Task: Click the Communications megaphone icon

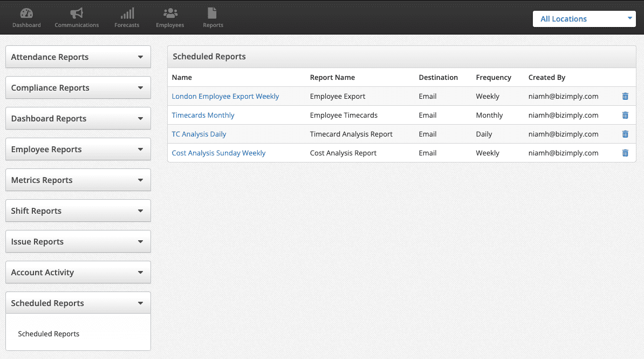Action: 77,13
